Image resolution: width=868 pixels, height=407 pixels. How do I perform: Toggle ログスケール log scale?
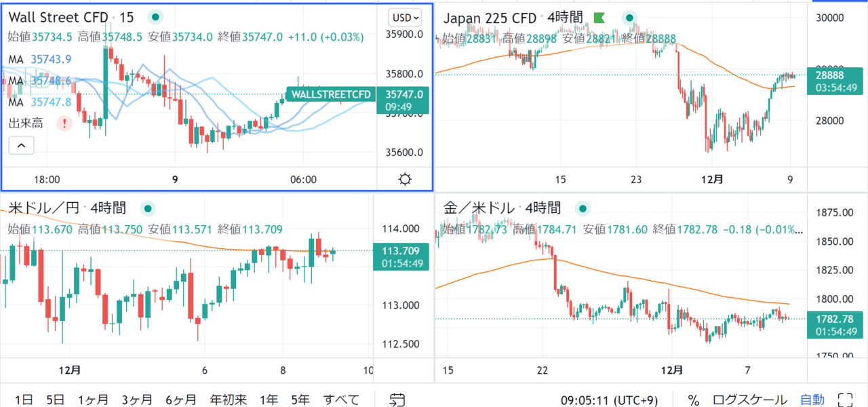tap(749, 400)
